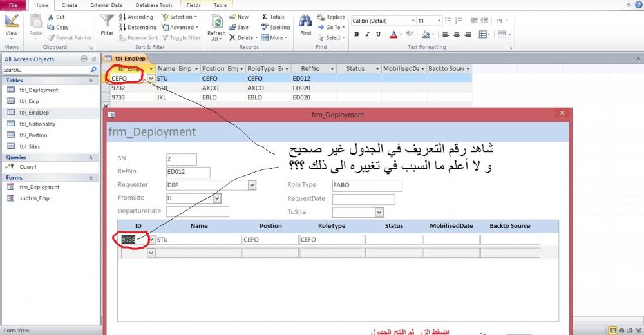The height and width of the screenshot is (335, 644).
Task: Open the Delete dropdown arrow
Action: pos(257,37)
